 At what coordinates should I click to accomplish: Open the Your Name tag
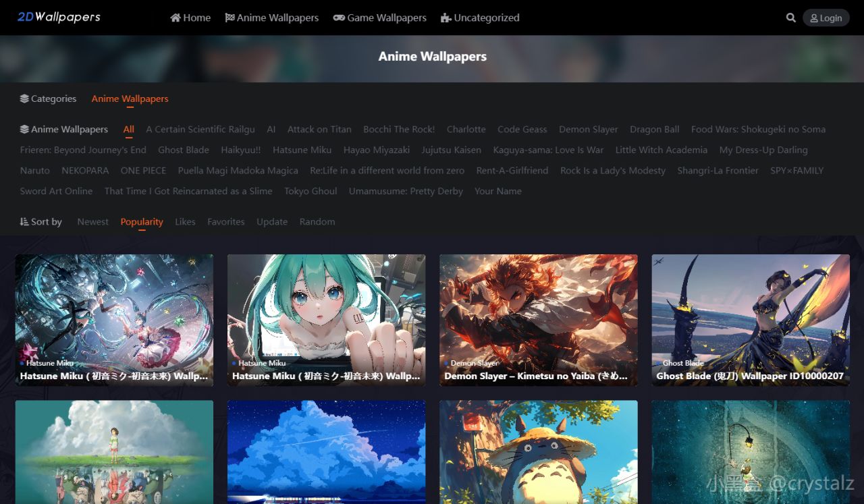click(x=498, y=191)
